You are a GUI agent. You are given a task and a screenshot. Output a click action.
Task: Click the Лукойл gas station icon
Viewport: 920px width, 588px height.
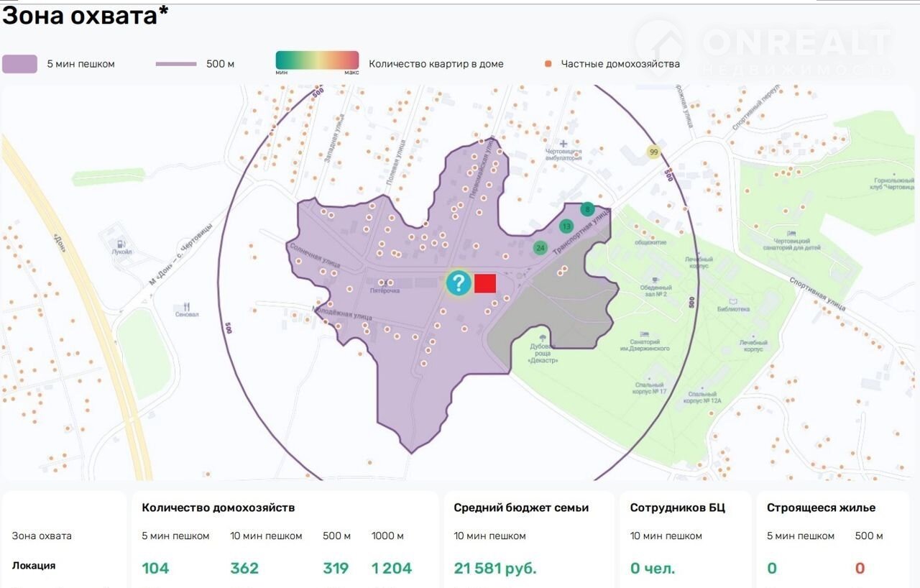click(121, 243)
